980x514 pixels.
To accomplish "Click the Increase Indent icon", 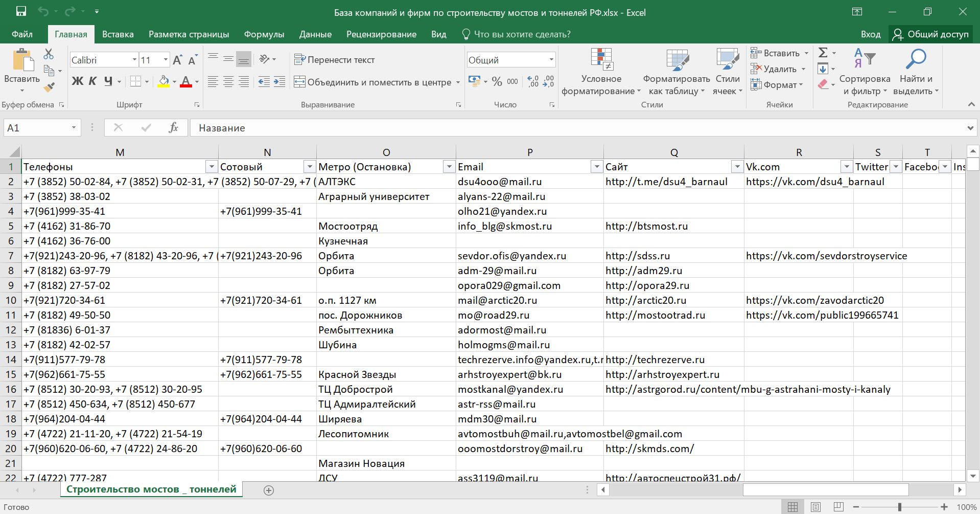I will coord(279,82).
